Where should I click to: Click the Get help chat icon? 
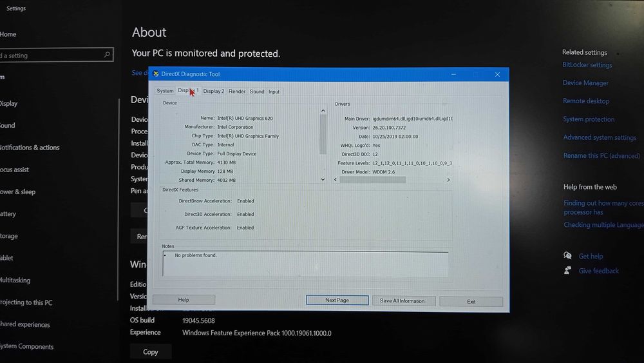coord(567,256)
